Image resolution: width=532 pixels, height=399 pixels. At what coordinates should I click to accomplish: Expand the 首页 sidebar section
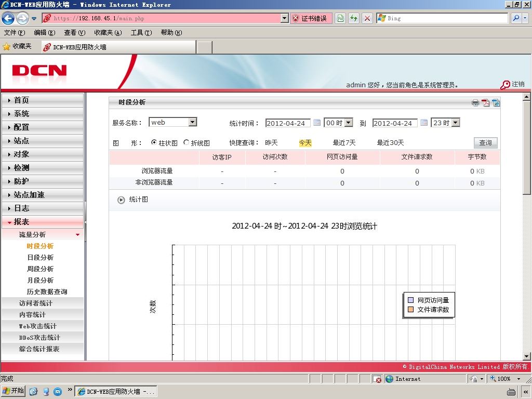(43, 100)
